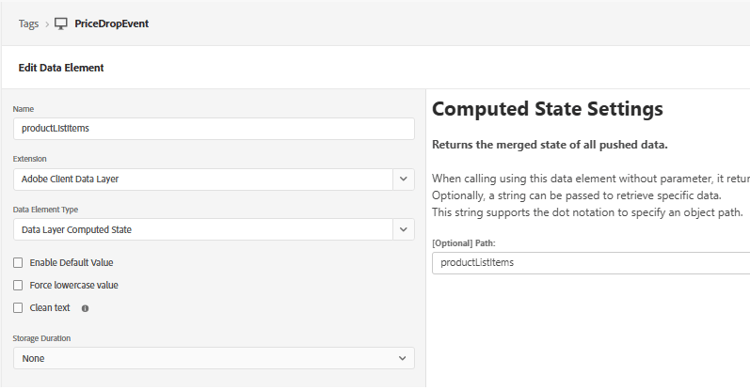The width and height of the screenshot is (750, 390).
Task: Click the Edit Data Element title
Action: point(61,68)
